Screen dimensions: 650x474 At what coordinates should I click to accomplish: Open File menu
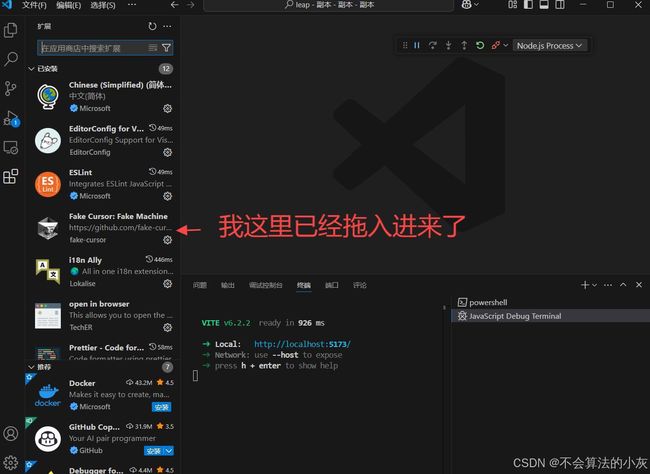(34, 5)
